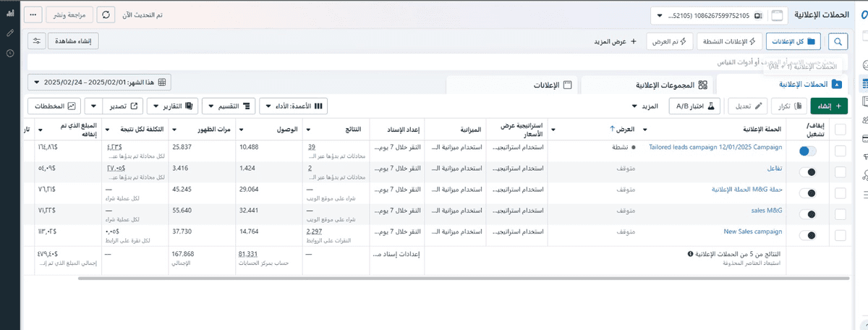Image resolution: width=868 pixels, height=330 pixels.
Task: Expand the التقسيم breakdown dropdown
Action: click(229, 106)
